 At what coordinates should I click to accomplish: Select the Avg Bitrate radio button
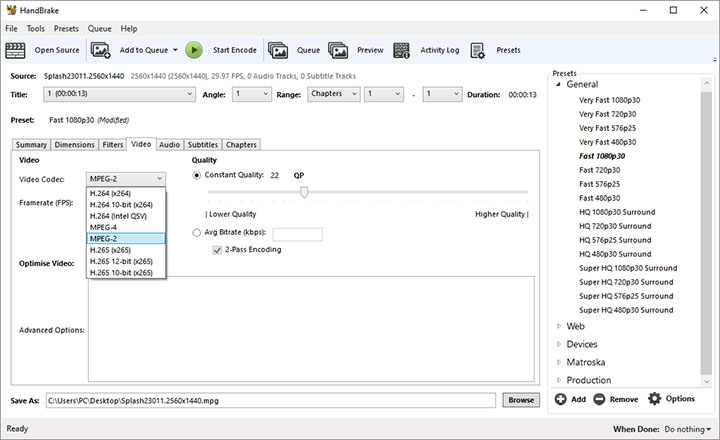pos(196,234)
